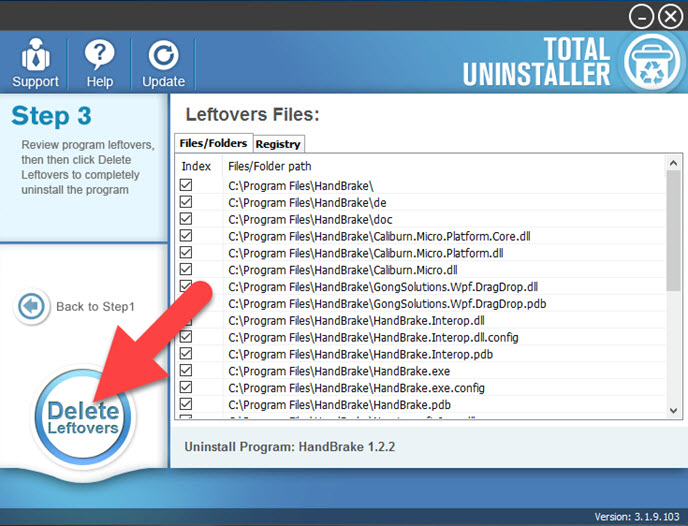Click the leftovers list scrollbar thumb
This screenshot has width=688, height=526.
coord(673,230)
